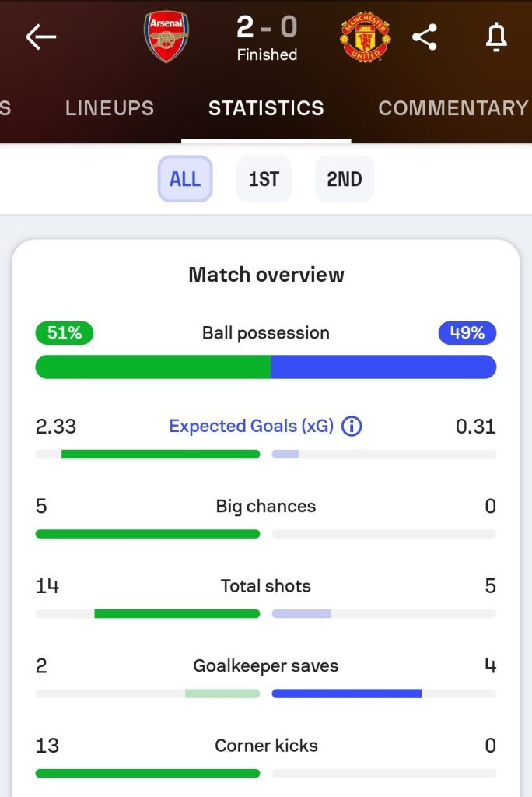Tap the 49% possession badge

click(467, 333)
